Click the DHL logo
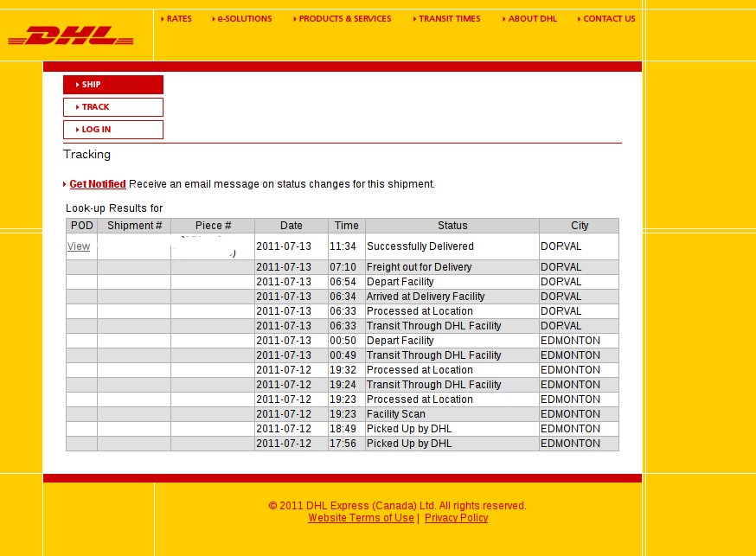The height and width of the screenshot is (556, 756). [70, 35]
